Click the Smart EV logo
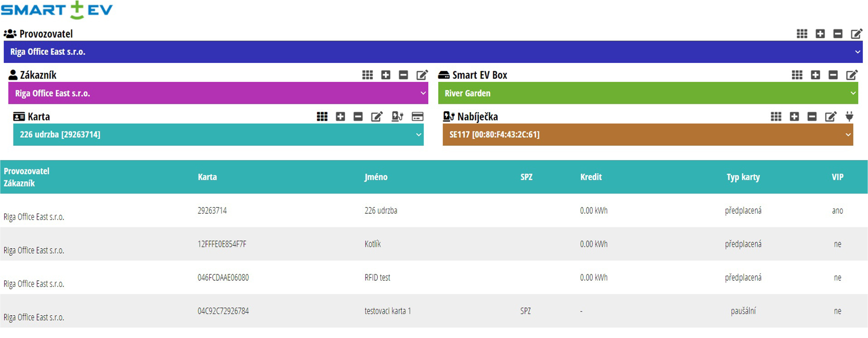 tap(57, 10)
